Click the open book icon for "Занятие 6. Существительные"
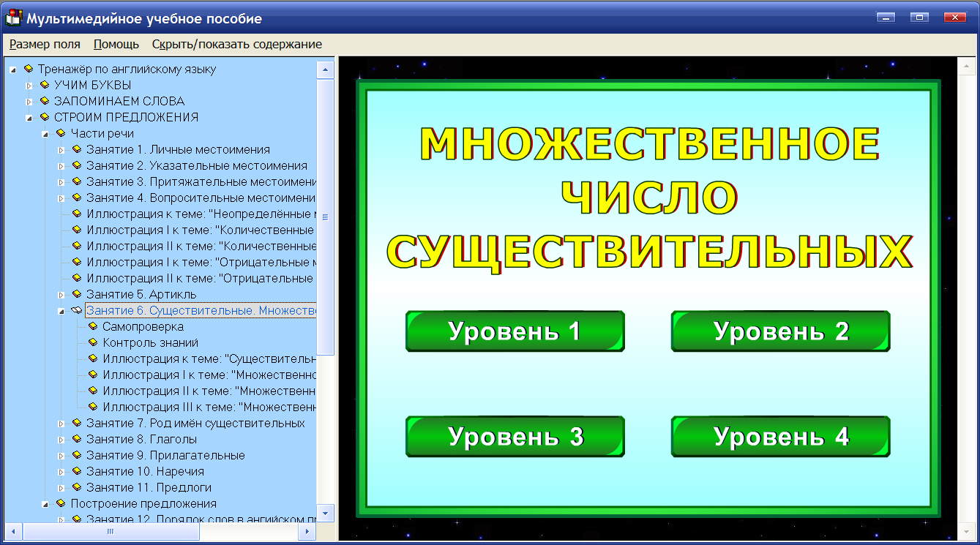 point(78,310)
